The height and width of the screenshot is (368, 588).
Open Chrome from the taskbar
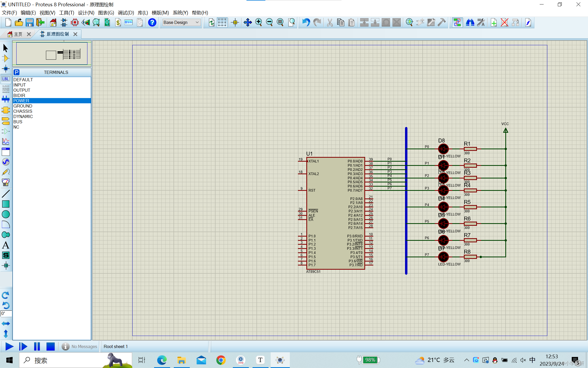point(221,360)
